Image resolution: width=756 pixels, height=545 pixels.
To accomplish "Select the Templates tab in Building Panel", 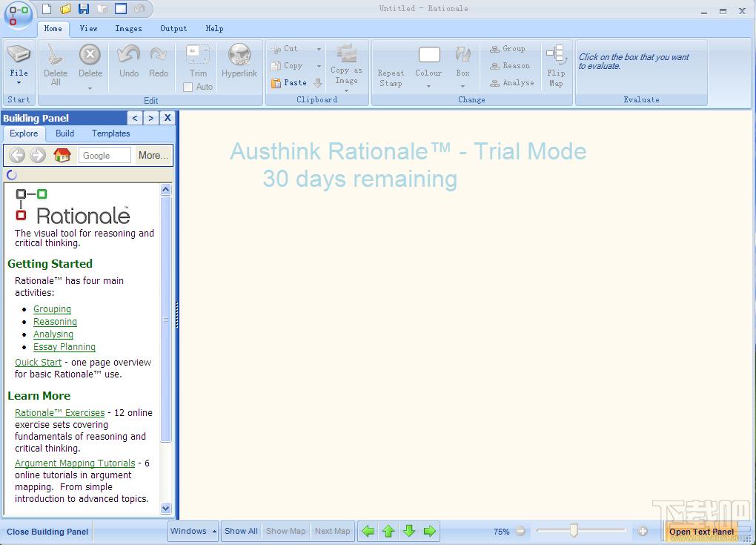I will 111,133.
